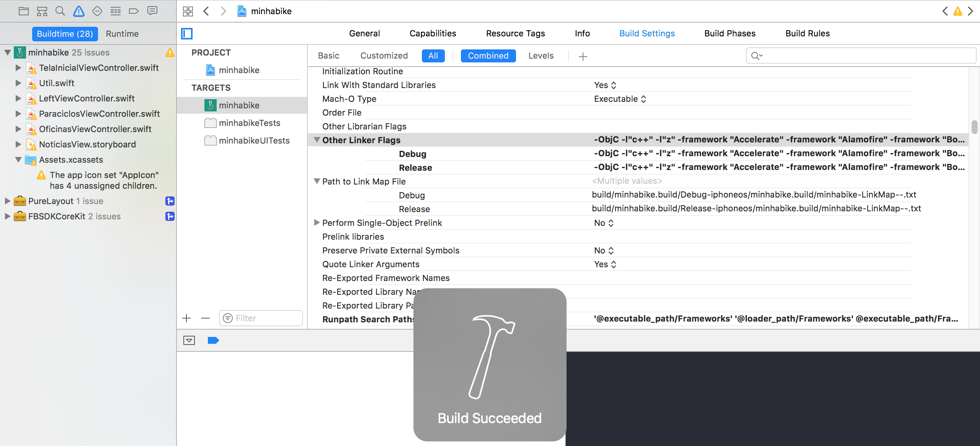
Task: Click the build settings search field
Action: [x=865, y=56]
